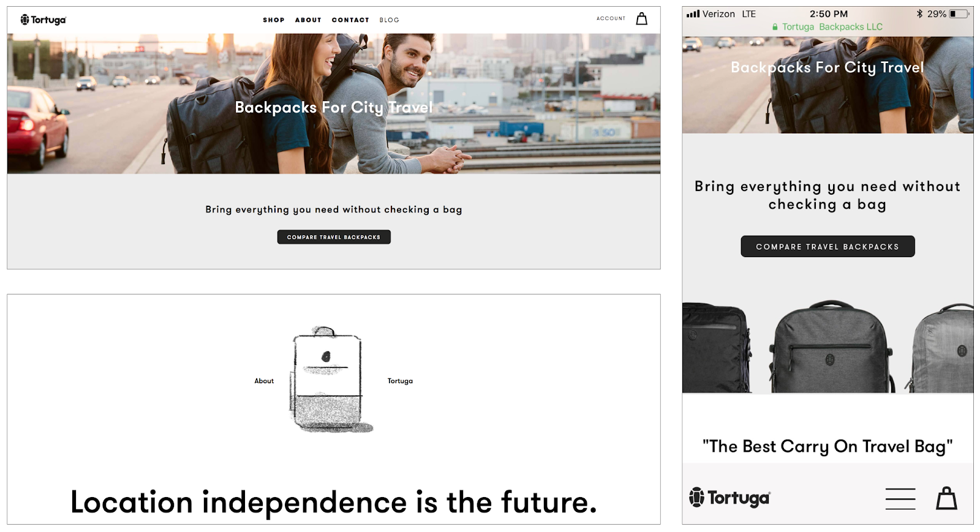Screen dimensions: 980x532
Task: Click the Tortuga logo in mobile footer bar
Action: (729, 498)
